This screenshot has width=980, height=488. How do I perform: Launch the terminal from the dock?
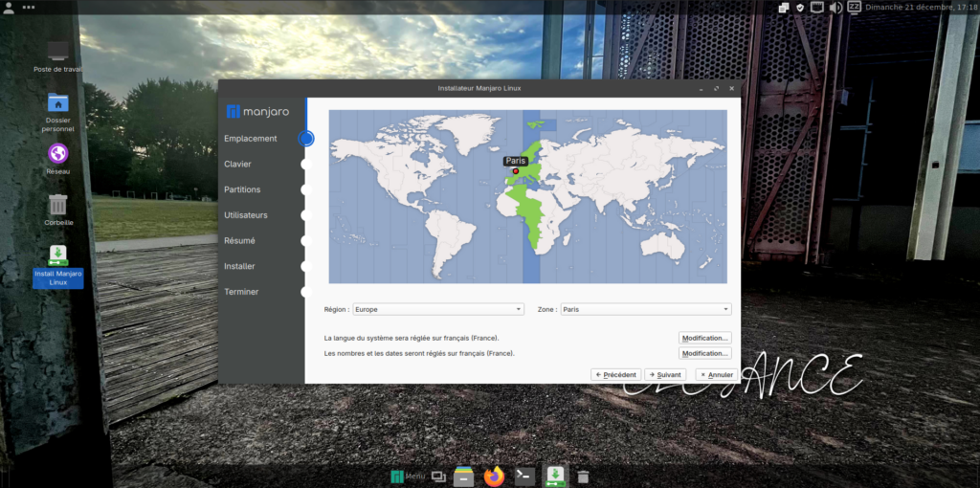coord(523,477)
